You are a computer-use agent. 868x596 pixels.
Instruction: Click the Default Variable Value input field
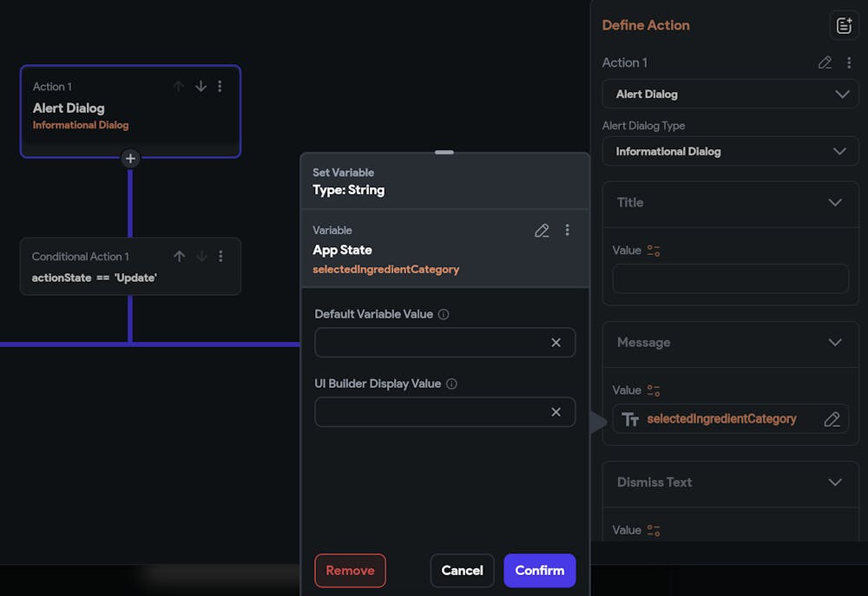[444, 343]
